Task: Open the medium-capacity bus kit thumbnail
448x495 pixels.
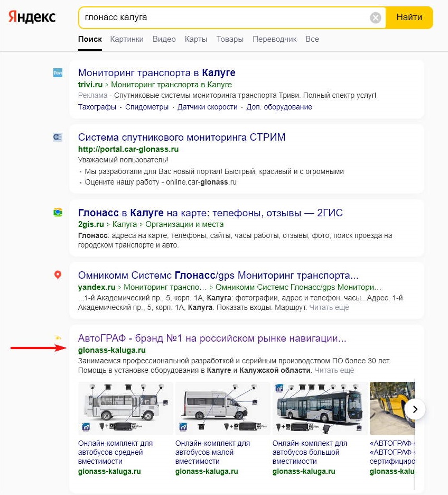Action: click(126, 406)
